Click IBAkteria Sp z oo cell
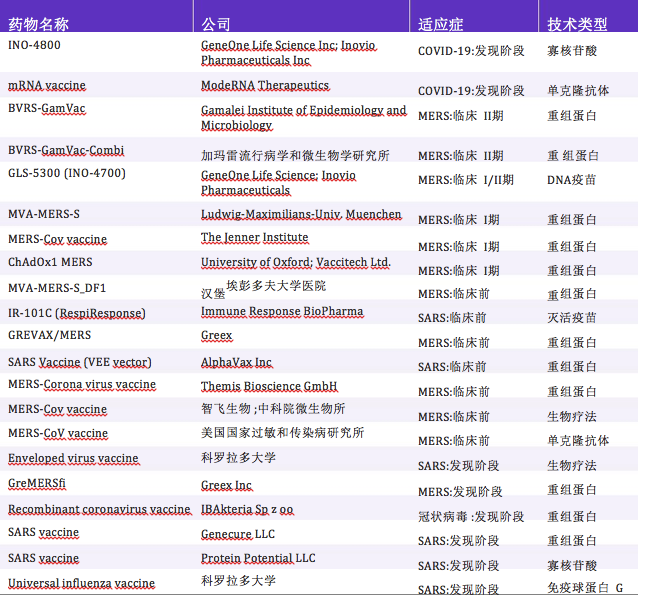This screenshot has height=595, width=647. point(247,510)
